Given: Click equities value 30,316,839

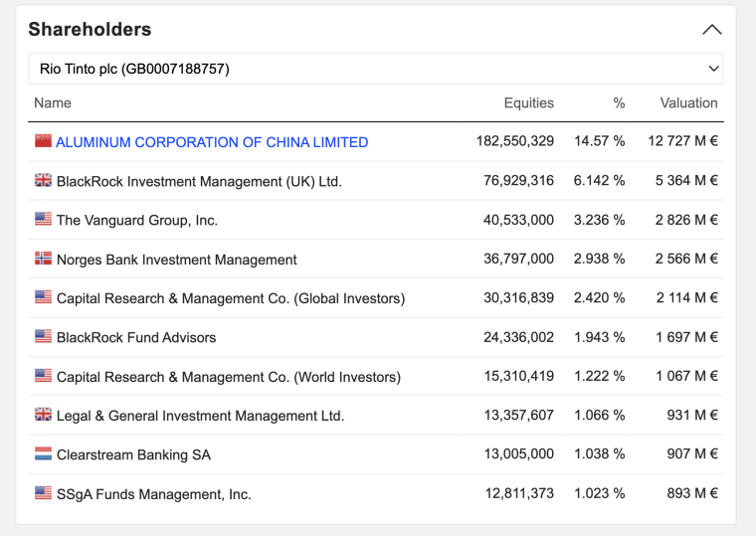Looking at the screenshot, I should coord(519,298).
